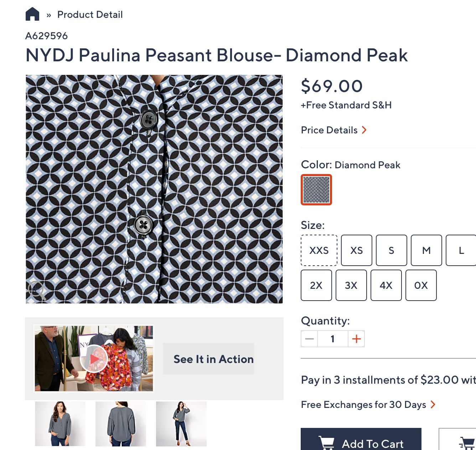
Task: Click the plus icon to increase quantity
Action: coord(356,339)
